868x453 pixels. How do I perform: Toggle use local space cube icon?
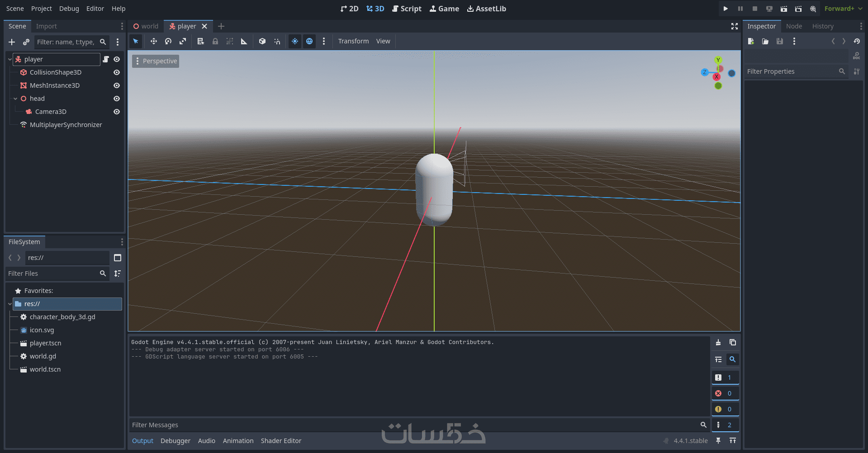pos(262,41)
